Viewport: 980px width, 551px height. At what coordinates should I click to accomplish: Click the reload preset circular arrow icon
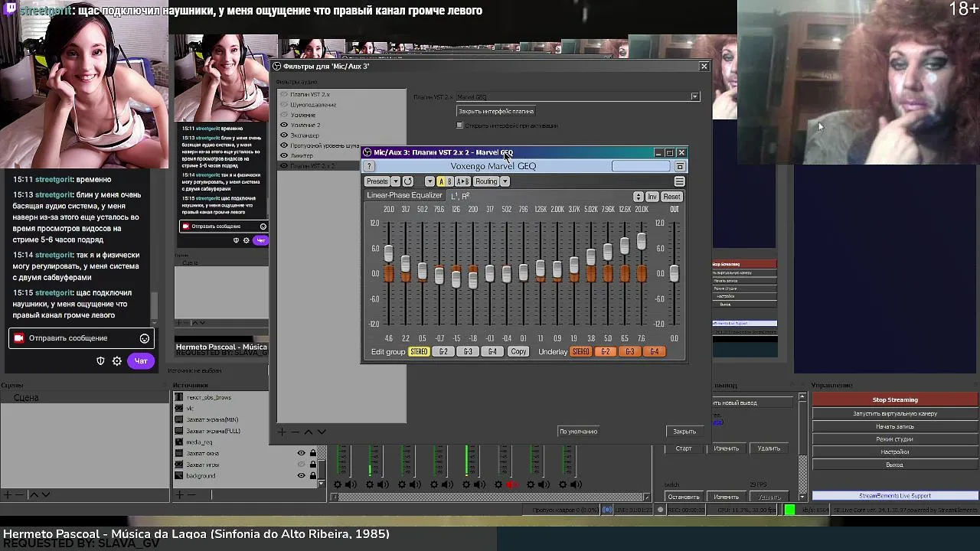(408, 181)
